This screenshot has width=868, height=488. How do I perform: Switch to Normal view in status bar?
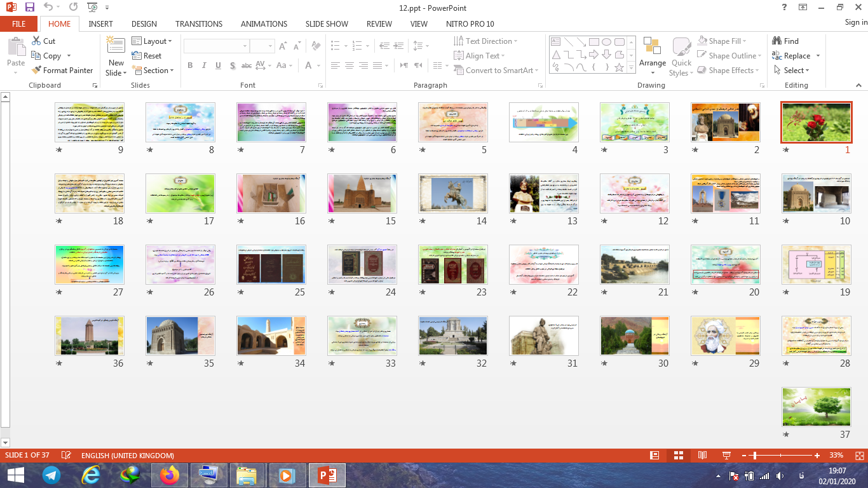[x=654, y=456]
